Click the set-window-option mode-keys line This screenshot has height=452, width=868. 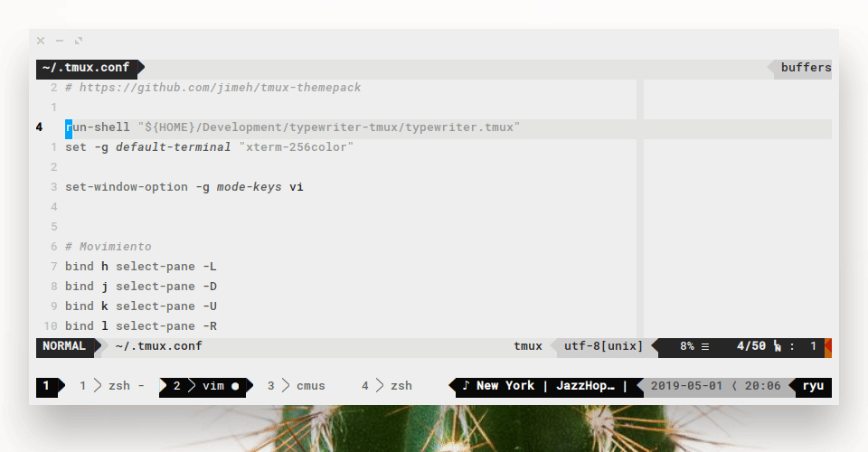point(184,187)
